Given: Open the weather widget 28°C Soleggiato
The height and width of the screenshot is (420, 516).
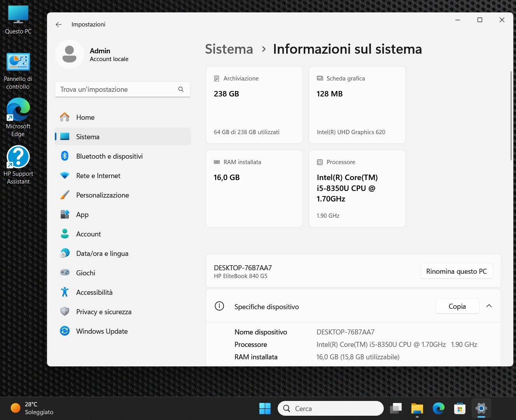Looking at the screenshot, I should 32,408.
